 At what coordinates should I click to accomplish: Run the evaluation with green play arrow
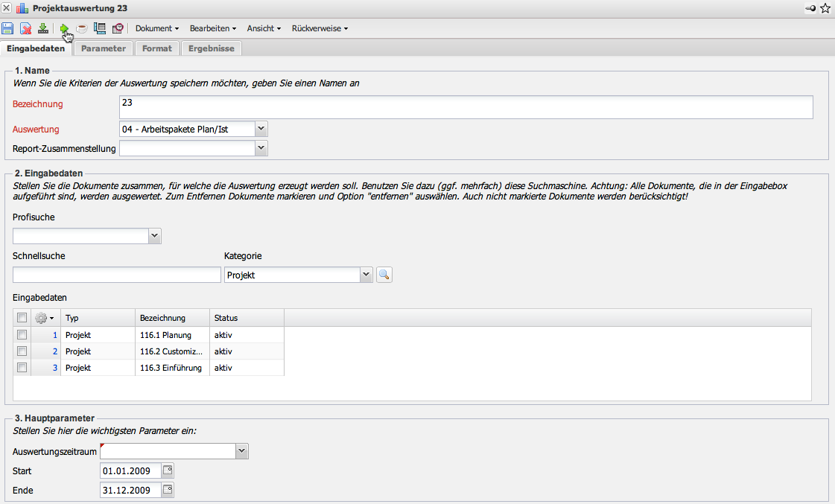[65, 28]
